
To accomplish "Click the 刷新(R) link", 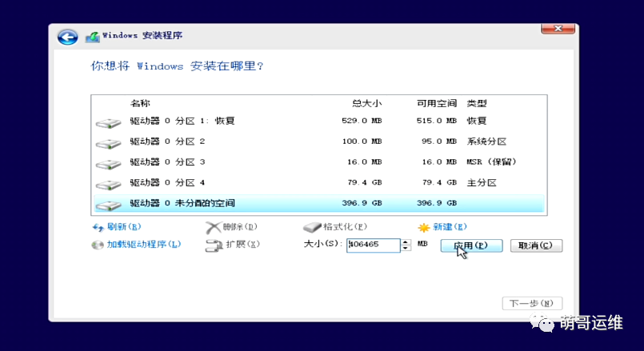I will pyautogui.click(x=124, y=226).
